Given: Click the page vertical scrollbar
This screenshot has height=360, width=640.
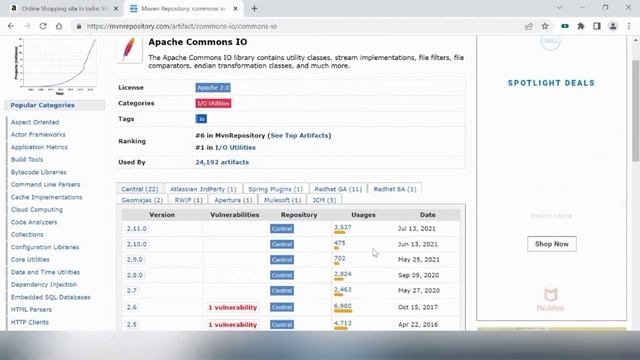Looking at the screenshot, I should pyautogui.click(x=636, y=110).
